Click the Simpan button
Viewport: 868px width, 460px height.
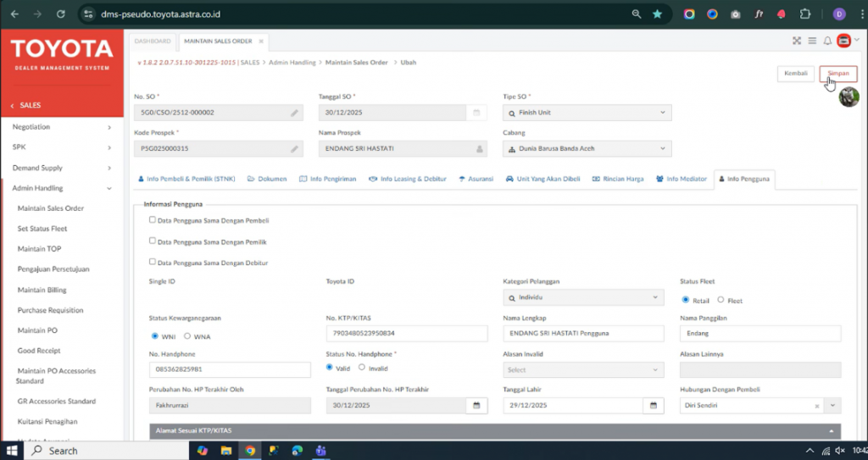coord(837,74)
